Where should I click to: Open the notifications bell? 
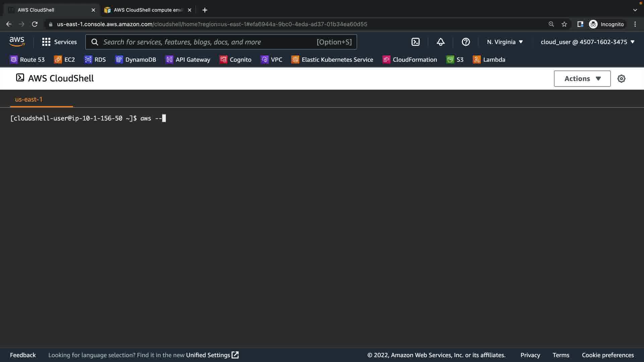440,42
